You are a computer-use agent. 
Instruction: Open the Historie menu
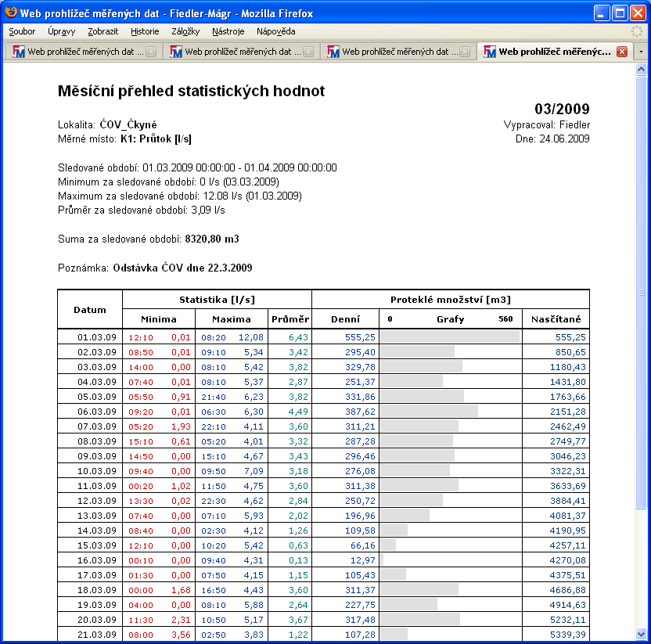pyautogui.click(x=145, y=31)
